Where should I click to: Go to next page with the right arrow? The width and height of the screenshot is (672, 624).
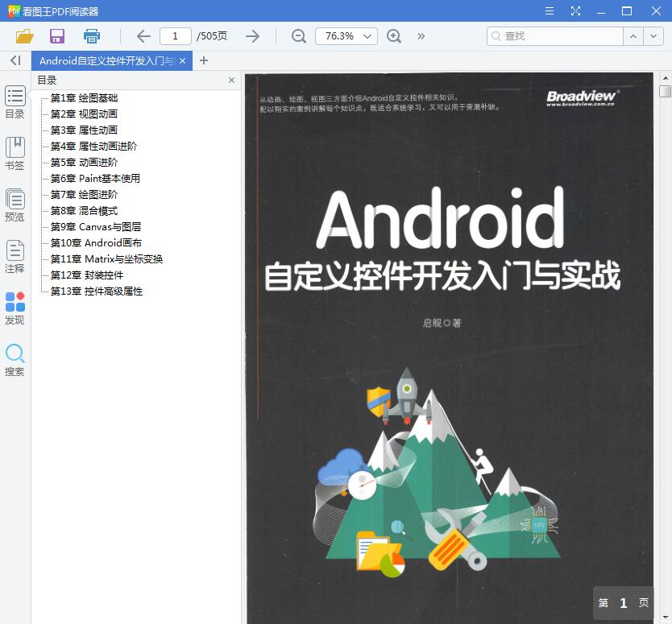tap(253, 36)
